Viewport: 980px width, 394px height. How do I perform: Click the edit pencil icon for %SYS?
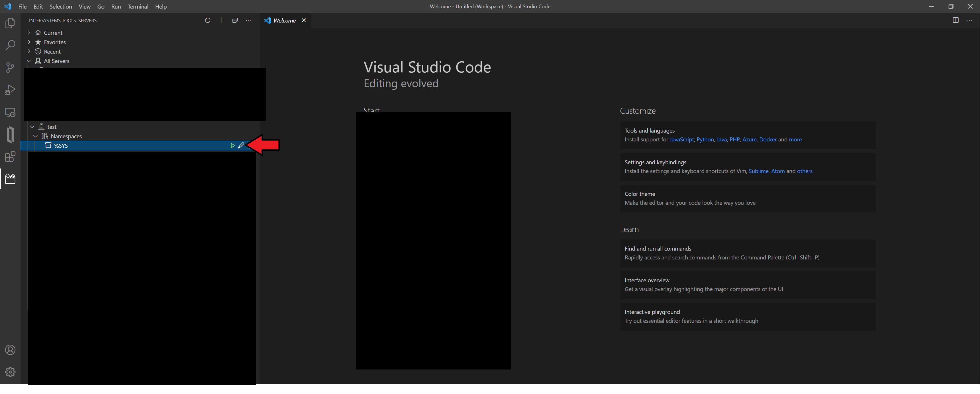tap(241, 146)
